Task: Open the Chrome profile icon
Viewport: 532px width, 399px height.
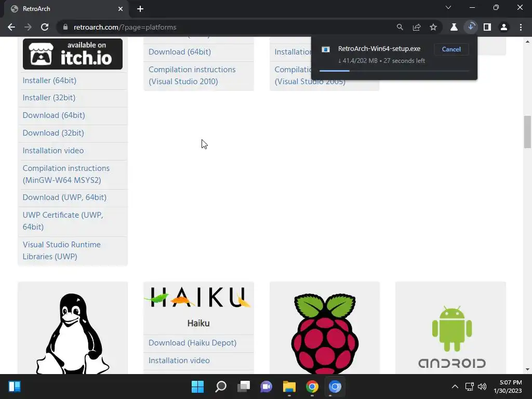Action: point(504,27)
